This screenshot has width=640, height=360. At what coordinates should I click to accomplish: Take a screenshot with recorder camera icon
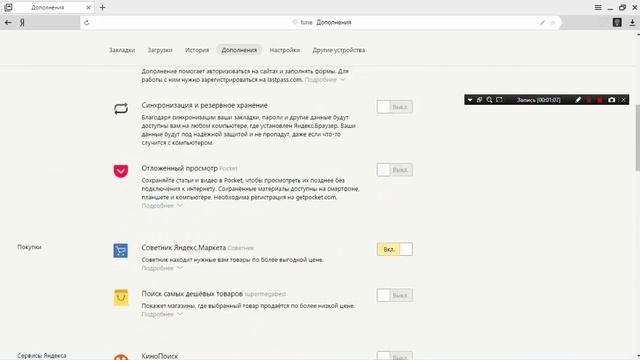(x=611, y=100)
